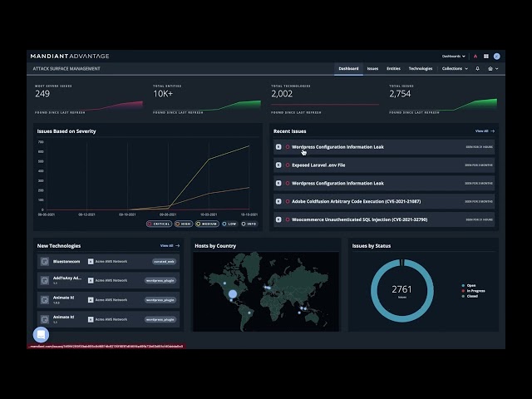Image resolution: width=532 pixels, height=399 pixels.
Task: Click the Total Entities 10K+ stat
Action: (x=163, y=94)
